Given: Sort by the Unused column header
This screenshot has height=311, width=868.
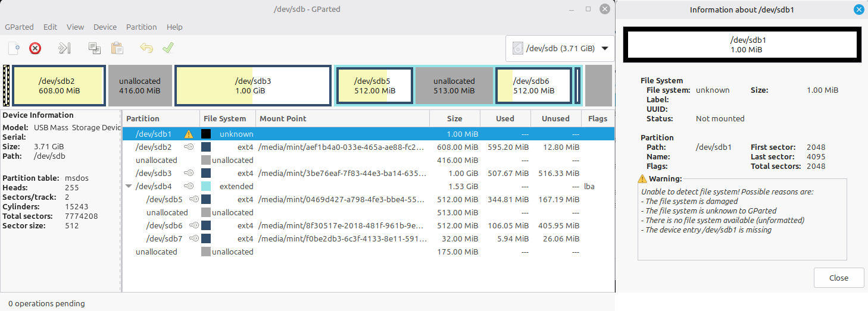Looking at the screenshot, I should pyautogui.click(x=555, y=119).
